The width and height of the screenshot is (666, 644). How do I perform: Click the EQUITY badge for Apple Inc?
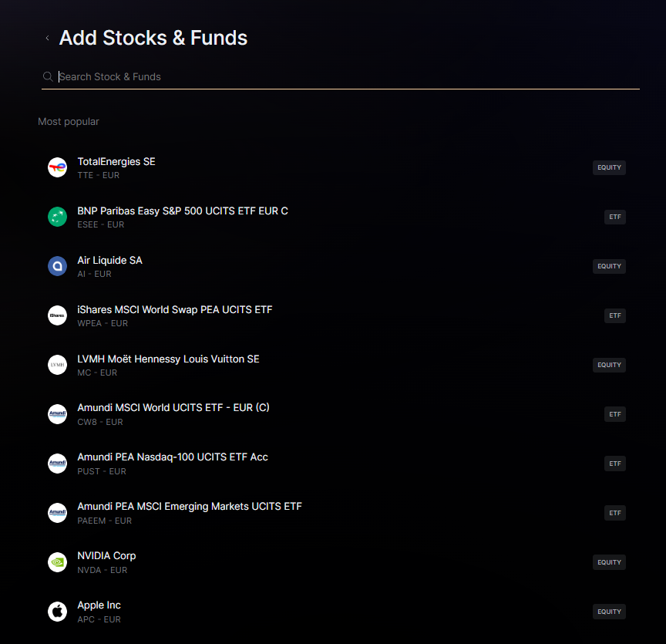point(609,612)
